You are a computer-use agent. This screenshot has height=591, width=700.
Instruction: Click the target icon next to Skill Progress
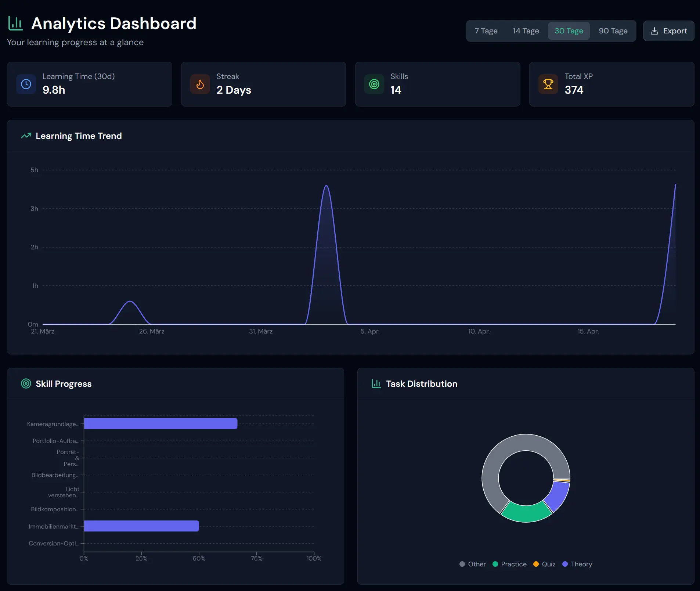pyautogui.click(x=26, y=383)
